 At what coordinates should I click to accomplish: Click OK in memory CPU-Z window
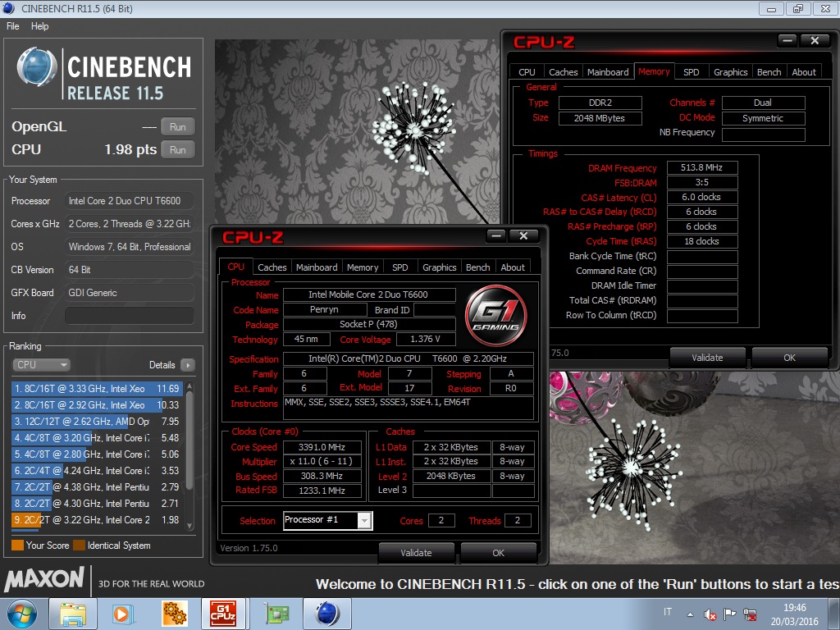[790, 358]
